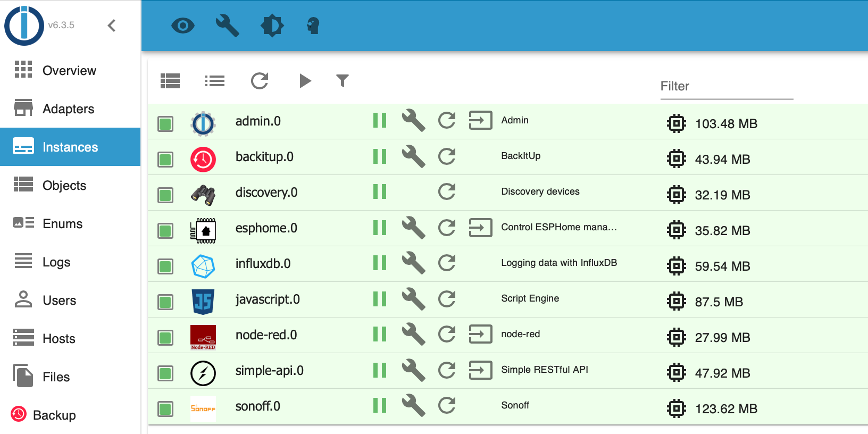Open sonoff.0 configuration wrench
The width and height of the screenshot is (868, 434).
413,405
